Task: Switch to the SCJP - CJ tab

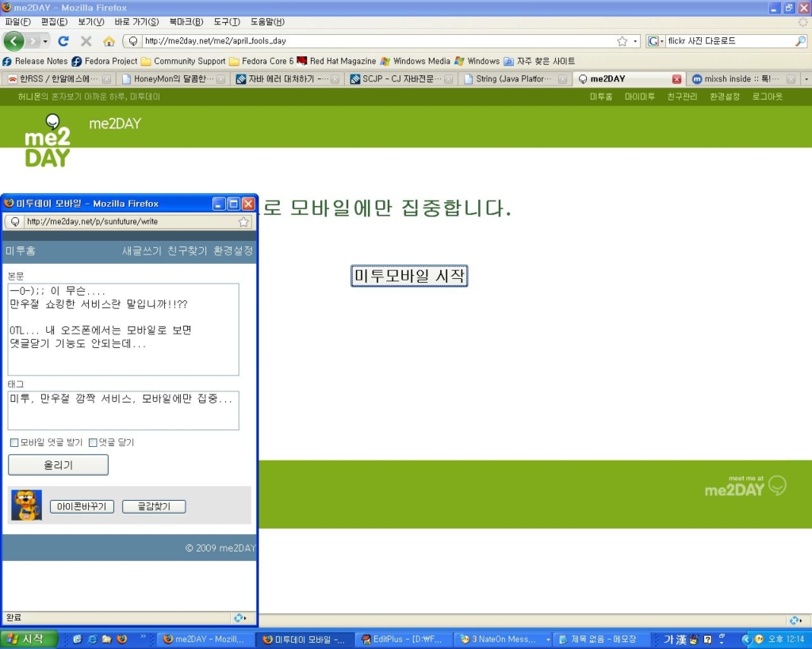Action: coord(400,79)
